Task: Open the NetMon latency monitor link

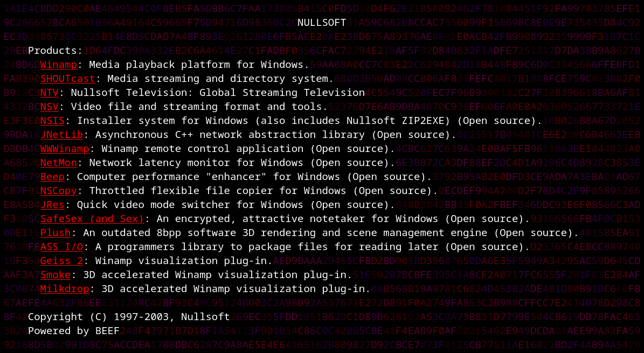Action: (58, 163)
